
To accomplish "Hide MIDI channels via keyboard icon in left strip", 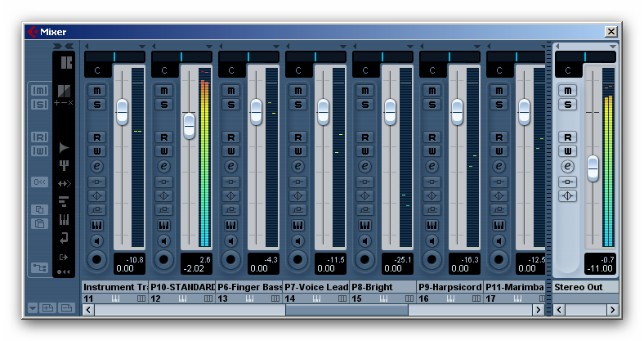I will (x=64, y=219).
